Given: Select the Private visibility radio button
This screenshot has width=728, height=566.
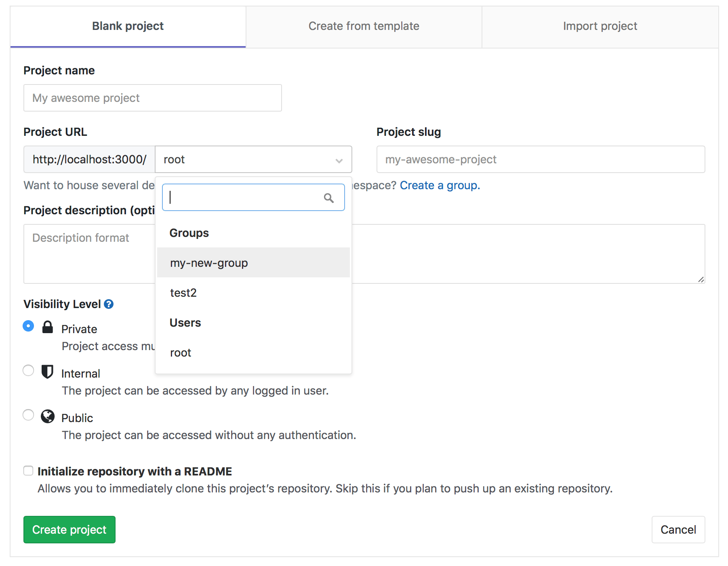Looking at the screenshot, I should (x=28, y=326).
